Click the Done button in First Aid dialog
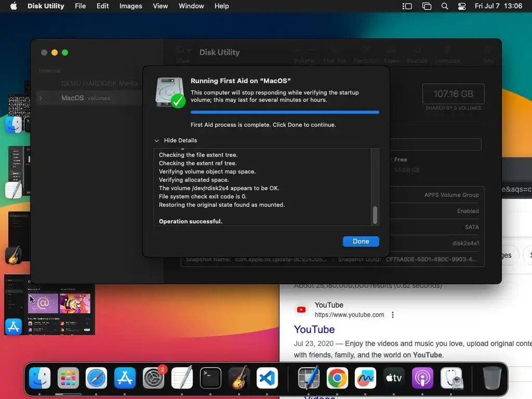 click(x=361, y=241)
